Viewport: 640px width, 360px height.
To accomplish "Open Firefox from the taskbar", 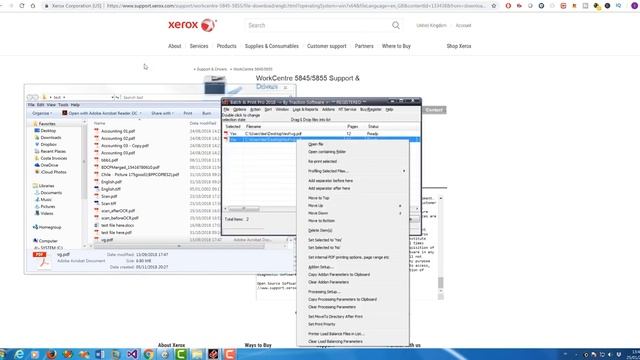I will pos(51,354).
